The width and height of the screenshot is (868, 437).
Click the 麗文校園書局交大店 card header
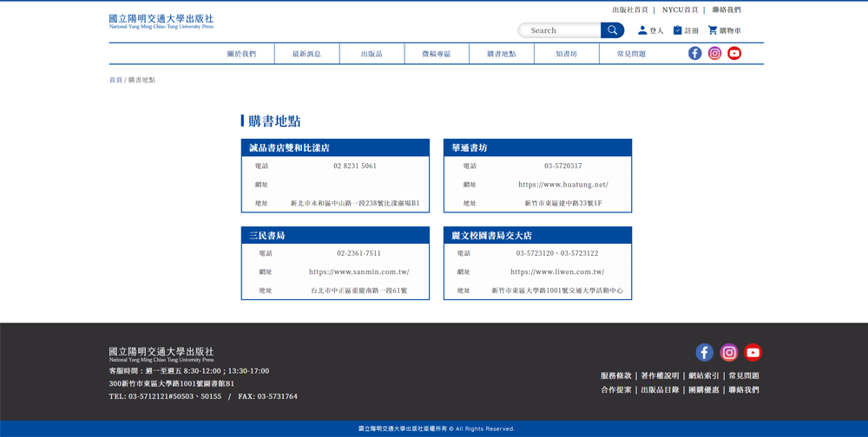[537, 235]
